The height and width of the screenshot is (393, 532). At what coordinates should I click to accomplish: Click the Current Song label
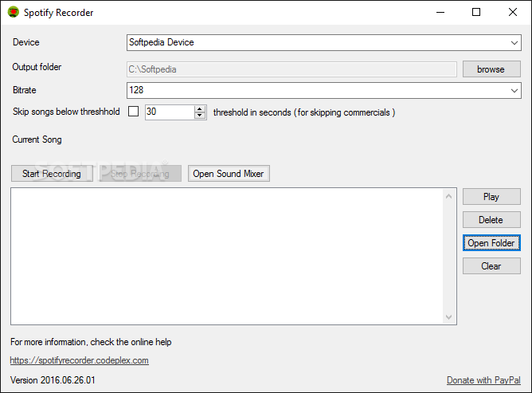pos(37,140)
